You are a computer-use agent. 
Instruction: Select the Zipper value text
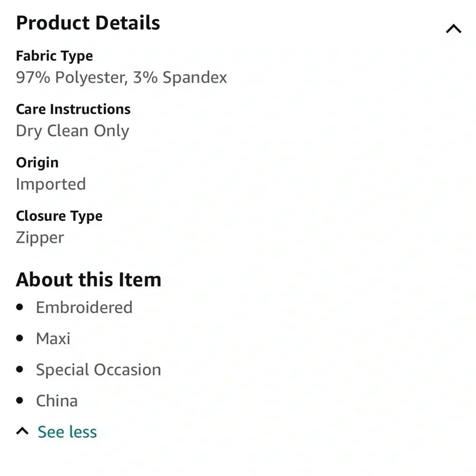point(40,238)
